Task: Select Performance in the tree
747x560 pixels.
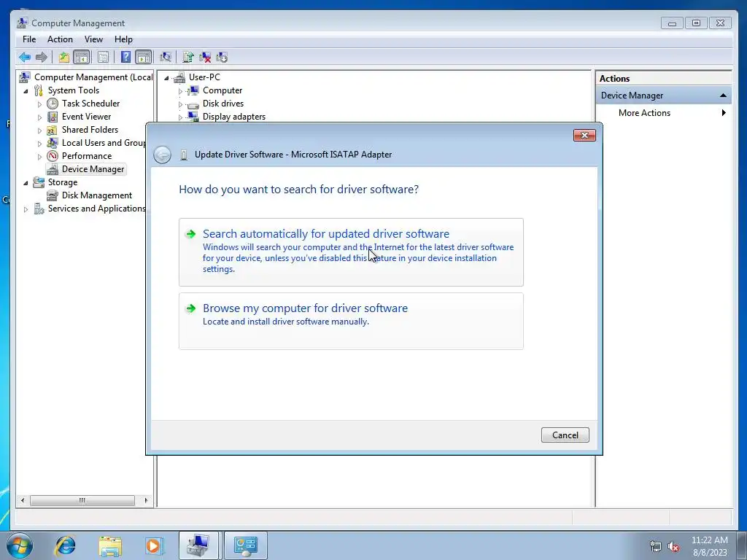Action: click(87, 156)
